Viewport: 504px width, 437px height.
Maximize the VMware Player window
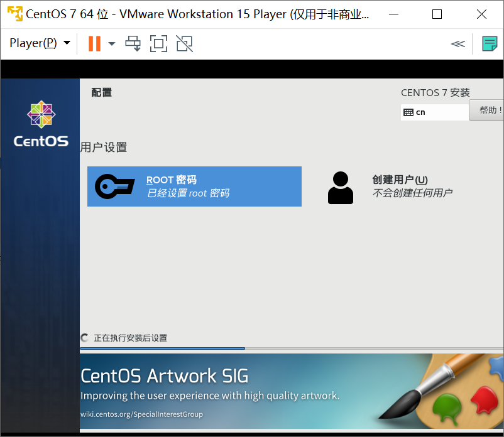[437, 14]
